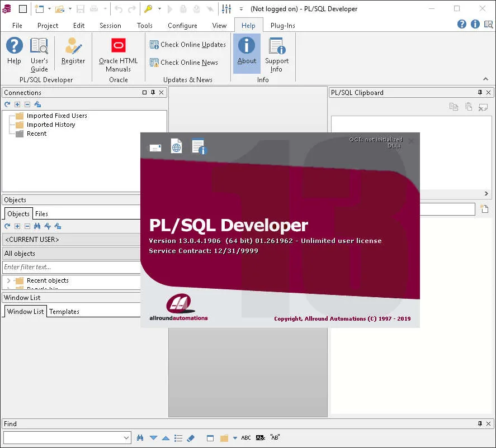The height and width of the screenshot is (448, 496).
Task: Click the Add connection plus icon
Action: pyautogui.click(x=17, y=104)
